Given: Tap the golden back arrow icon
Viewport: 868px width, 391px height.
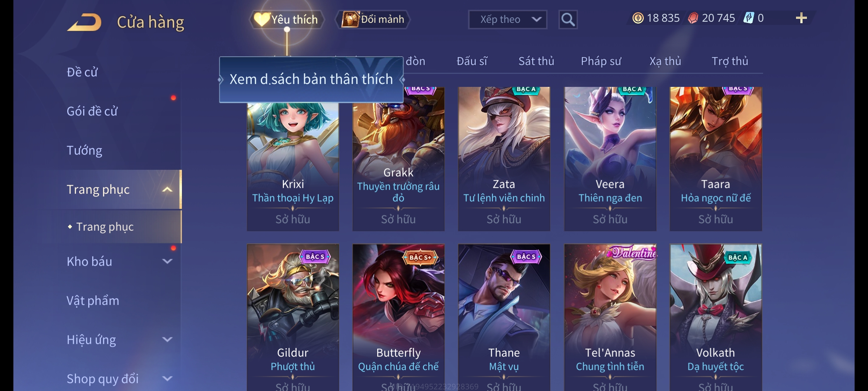Looking at the screenshot, I should 84,22.
